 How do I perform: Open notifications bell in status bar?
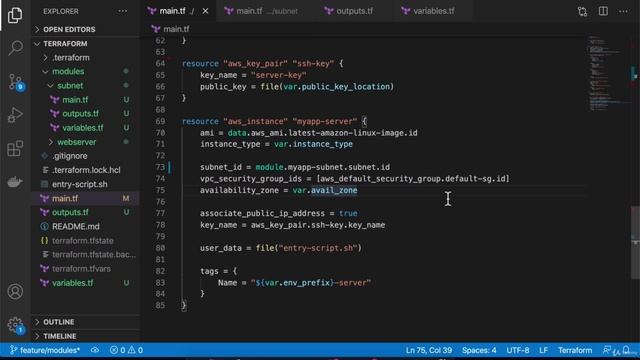point(626,350)
